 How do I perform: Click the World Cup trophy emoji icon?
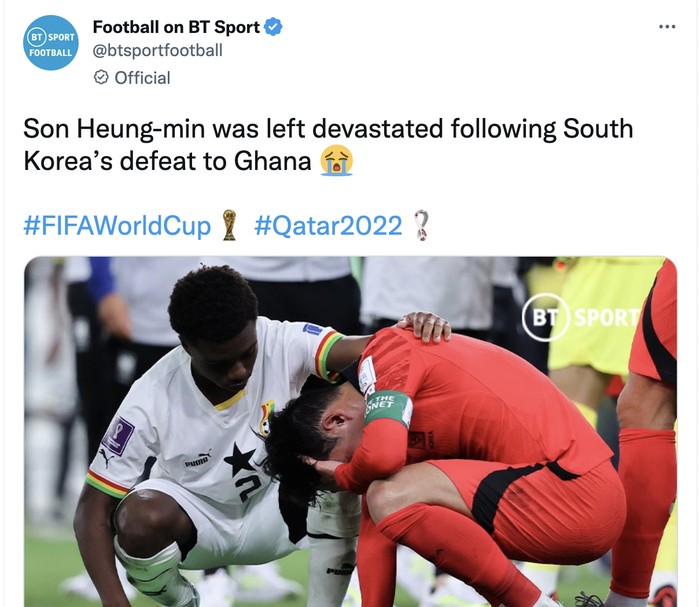pyautogui.click(x=229, y=225)
